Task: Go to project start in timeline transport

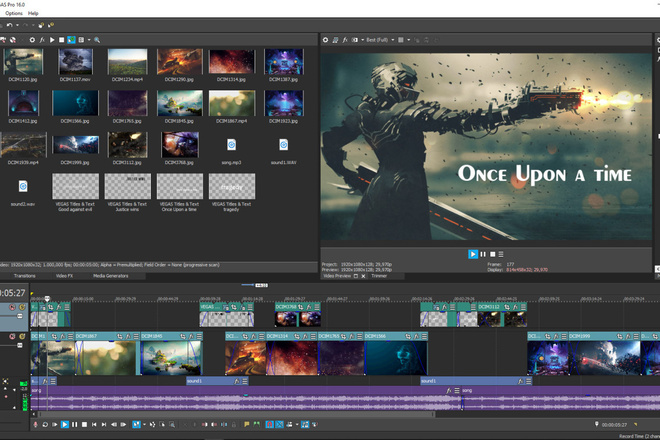Action: coord(94,424)
